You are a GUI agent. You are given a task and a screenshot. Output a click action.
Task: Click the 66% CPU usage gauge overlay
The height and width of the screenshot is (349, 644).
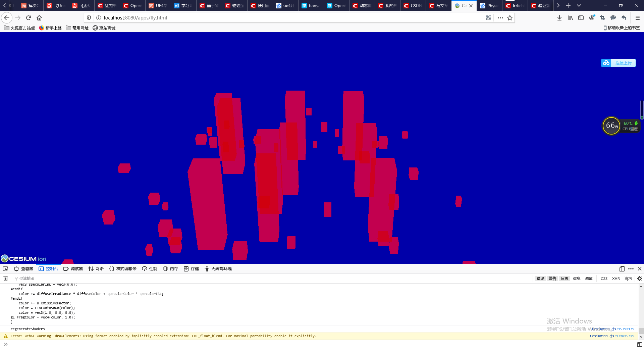(611, 126)
